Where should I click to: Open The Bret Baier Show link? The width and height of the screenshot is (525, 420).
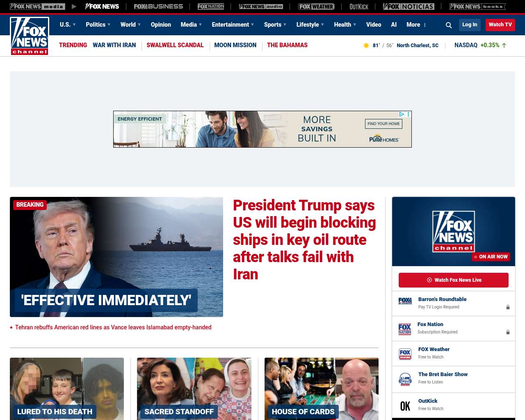click(x=443, y=374)
